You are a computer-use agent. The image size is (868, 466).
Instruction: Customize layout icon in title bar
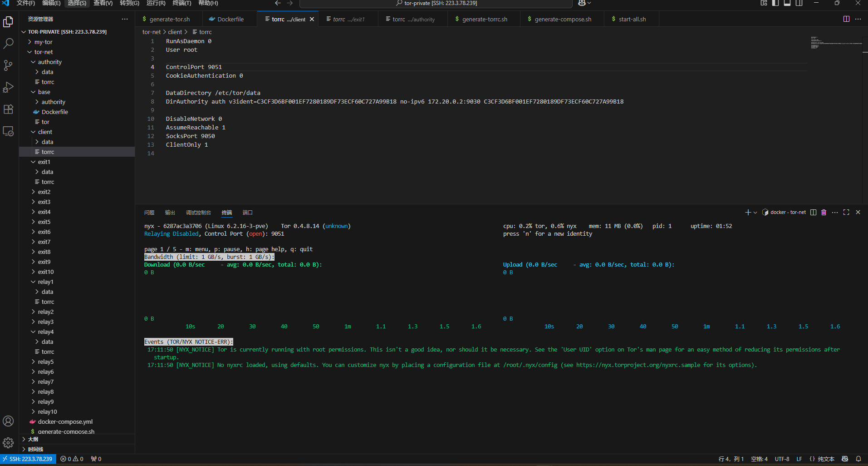[764, 3]
